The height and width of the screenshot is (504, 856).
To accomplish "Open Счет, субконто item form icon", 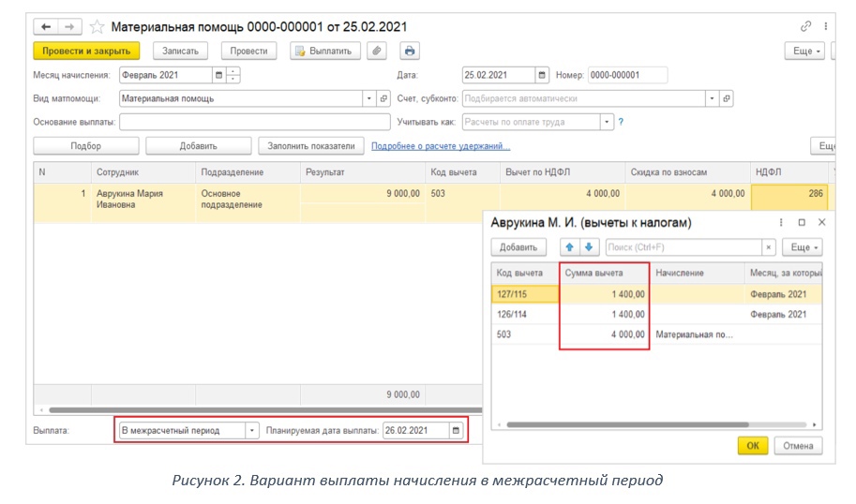I will [x=726, y=98].
